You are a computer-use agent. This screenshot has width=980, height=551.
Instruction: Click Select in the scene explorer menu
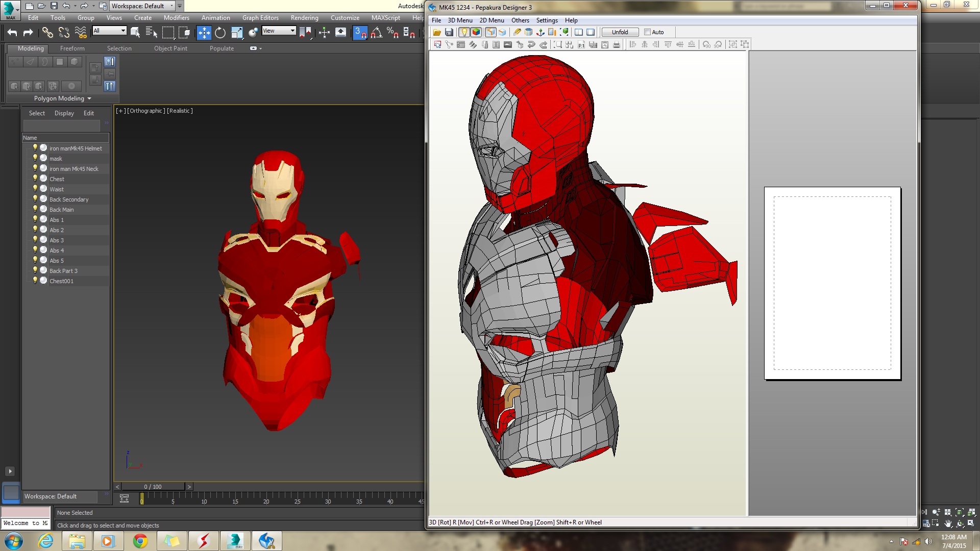click(37, 113)
